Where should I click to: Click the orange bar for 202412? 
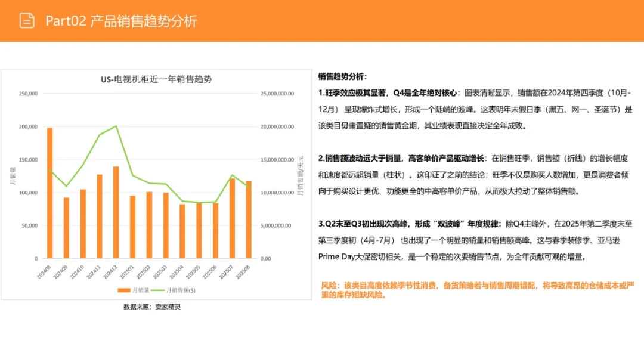click(x=116, y=212)
